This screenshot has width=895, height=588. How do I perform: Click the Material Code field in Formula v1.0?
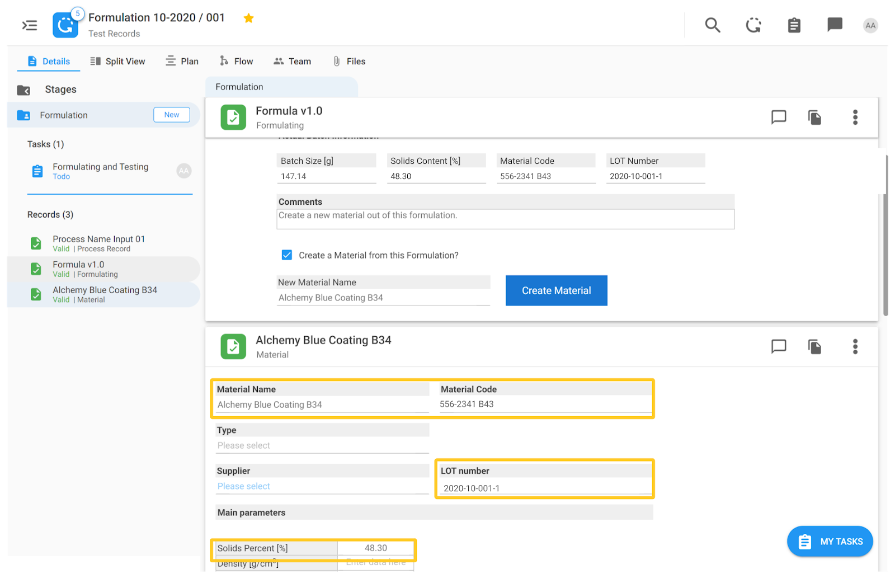[x=546, y=176]
